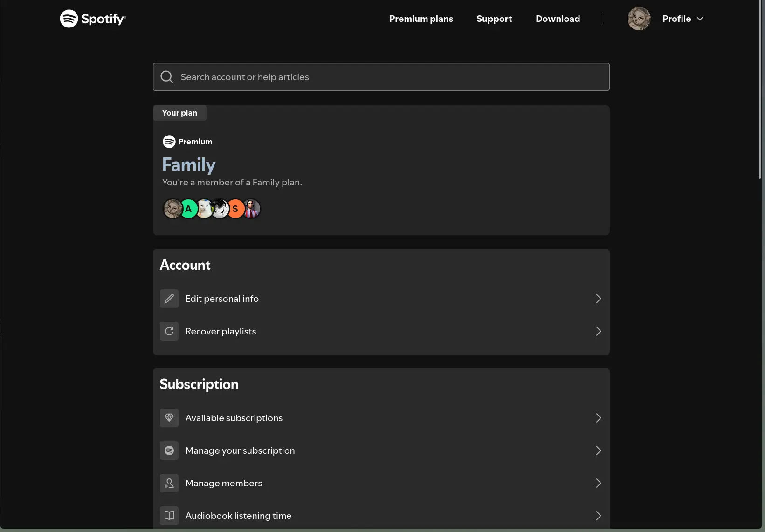Open Audiobook listening time

tap(381, 516)
